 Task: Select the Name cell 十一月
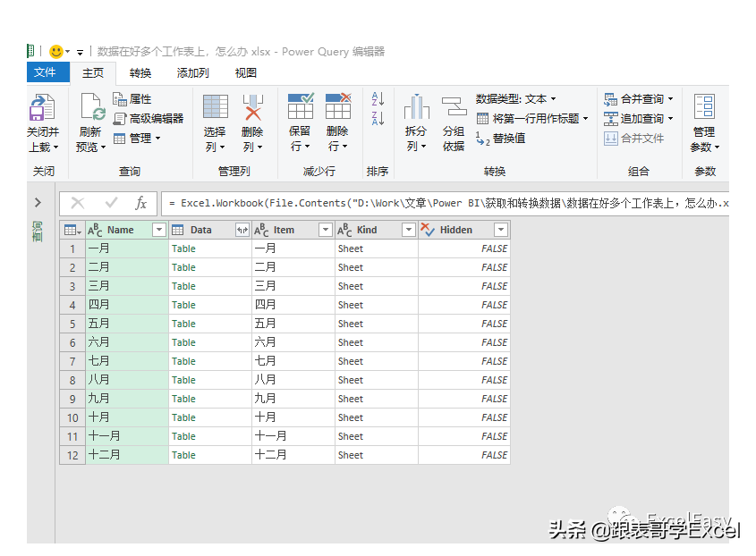(x=127, y=436)
